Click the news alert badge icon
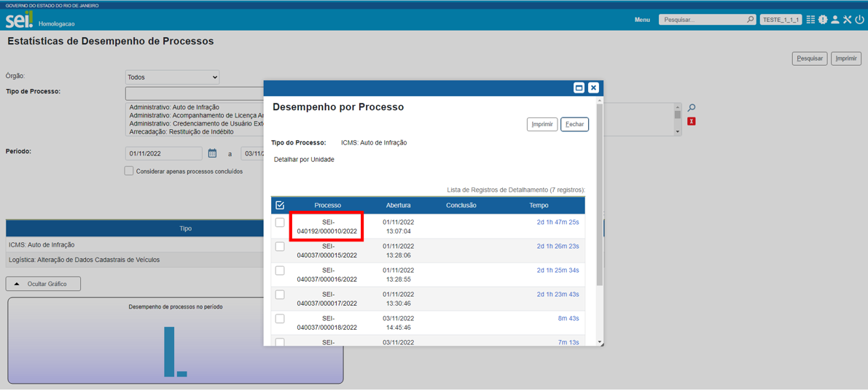This screenshot has height=391, width=868. point(823,20)
